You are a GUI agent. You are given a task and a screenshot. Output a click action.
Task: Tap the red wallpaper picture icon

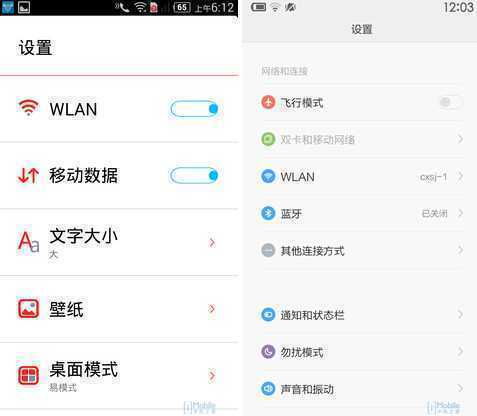[28, 308]
